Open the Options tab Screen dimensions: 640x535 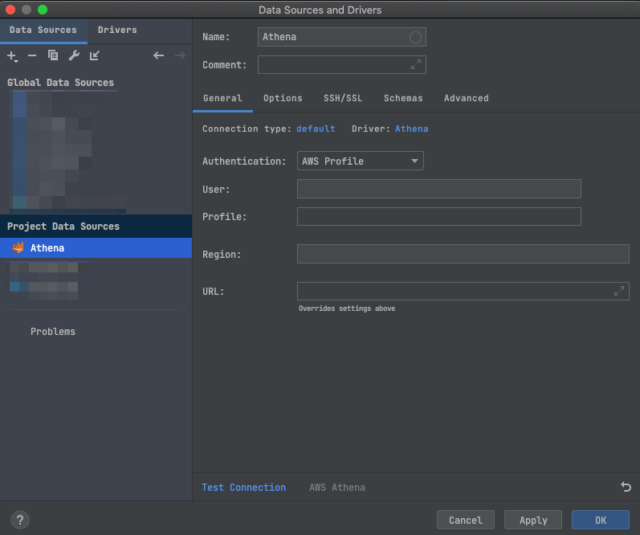tap(282, 98)
